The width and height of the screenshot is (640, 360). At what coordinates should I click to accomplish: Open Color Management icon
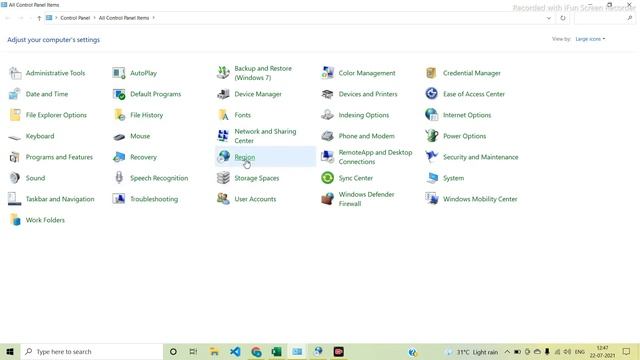coord(328,73)
